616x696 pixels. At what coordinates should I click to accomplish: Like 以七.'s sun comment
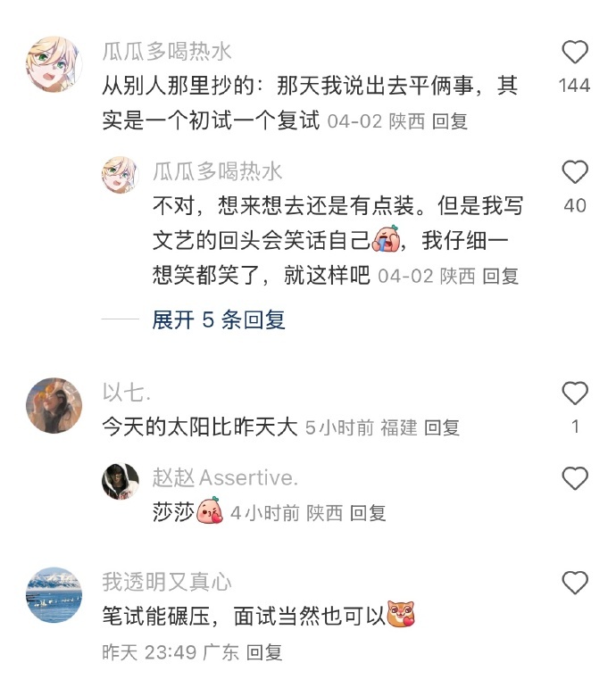(575, 394)
